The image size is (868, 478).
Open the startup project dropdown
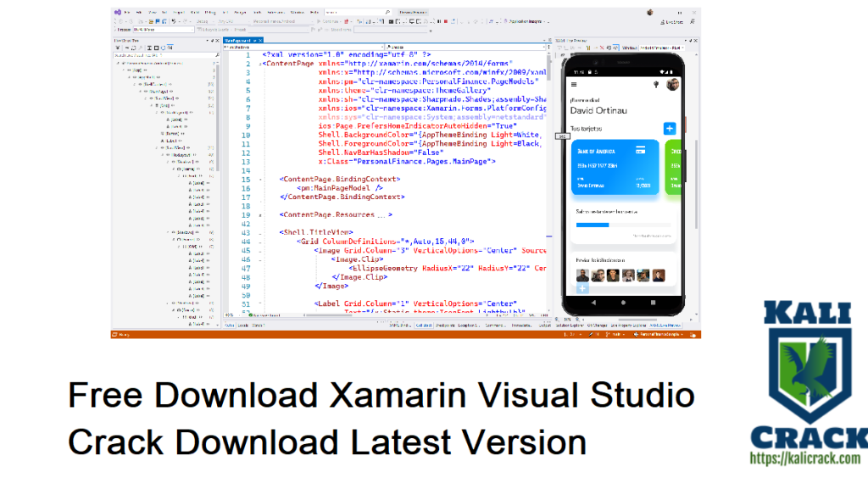click(282, 21)
